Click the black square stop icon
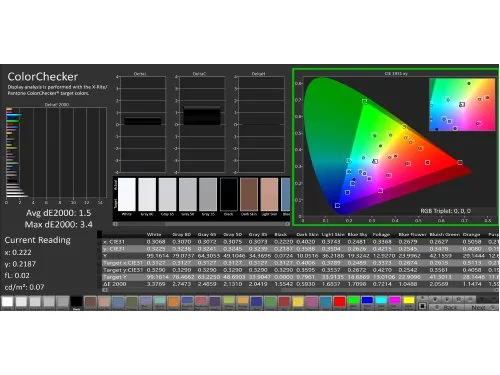Image resolution: width=500 pixels, height=375 pixels. (422, 306)
